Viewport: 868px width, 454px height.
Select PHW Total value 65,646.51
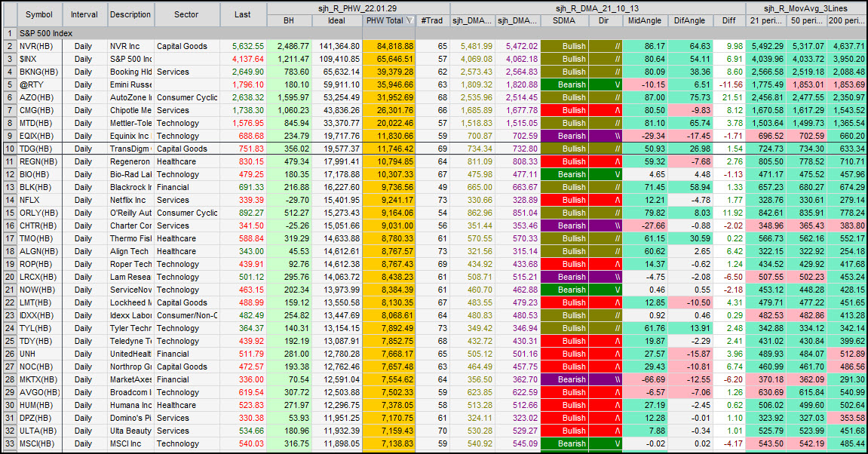click(x=388, y=59)
